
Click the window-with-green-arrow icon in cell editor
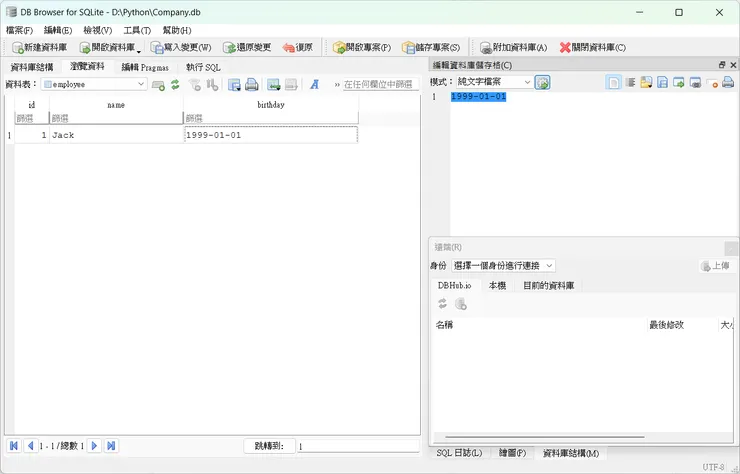coord(679,83)
